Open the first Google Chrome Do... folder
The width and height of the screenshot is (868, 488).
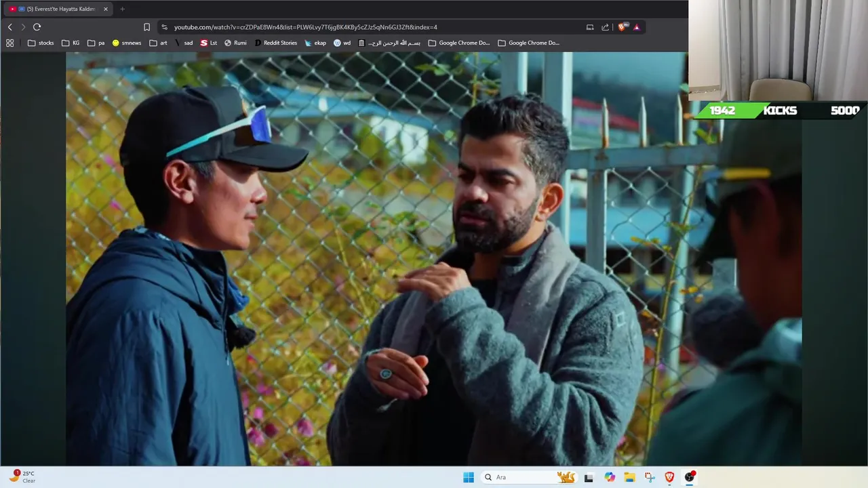click(x=459, y=43)
